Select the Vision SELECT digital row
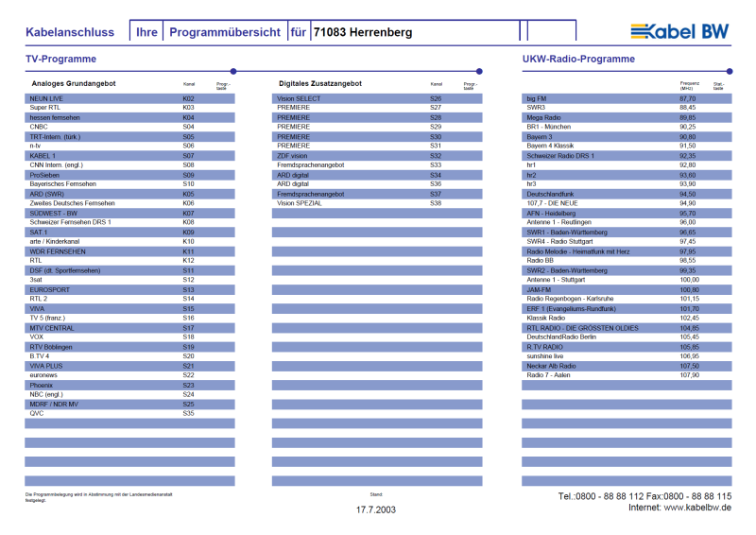This screenshot has width=756, height=535. (377, 98)
